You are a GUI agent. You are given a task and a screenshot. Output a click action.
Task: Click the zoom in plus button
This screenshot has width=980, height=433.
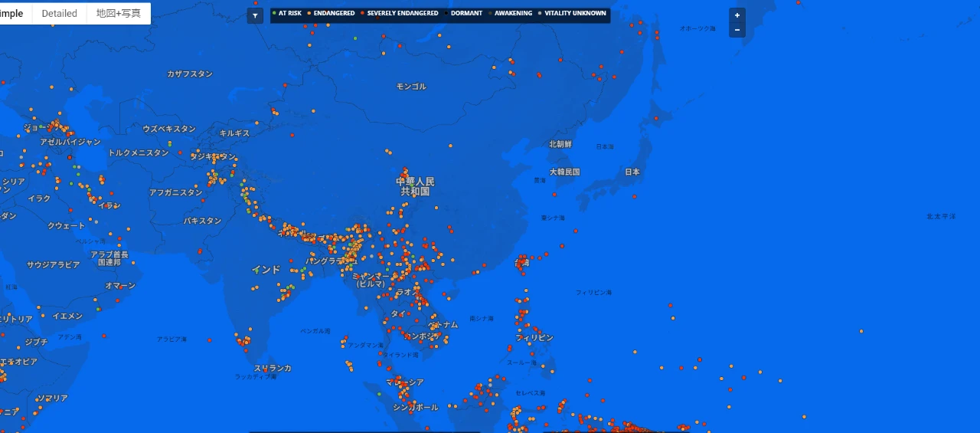(737, 15)
